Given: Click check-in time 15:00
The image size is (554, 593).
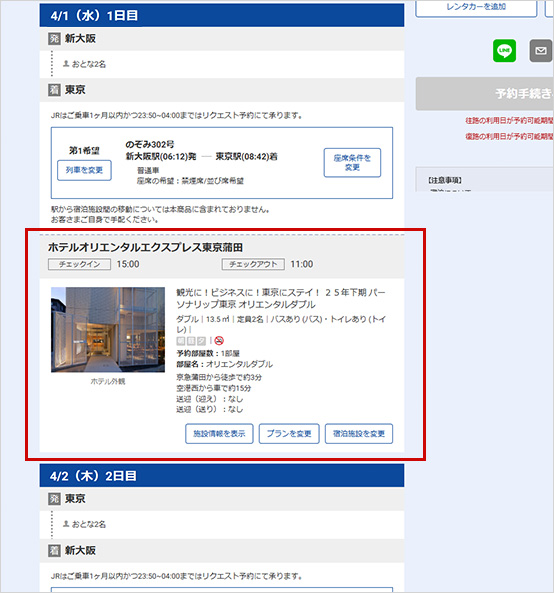Looking at the screenshot, I should [128, 264].
